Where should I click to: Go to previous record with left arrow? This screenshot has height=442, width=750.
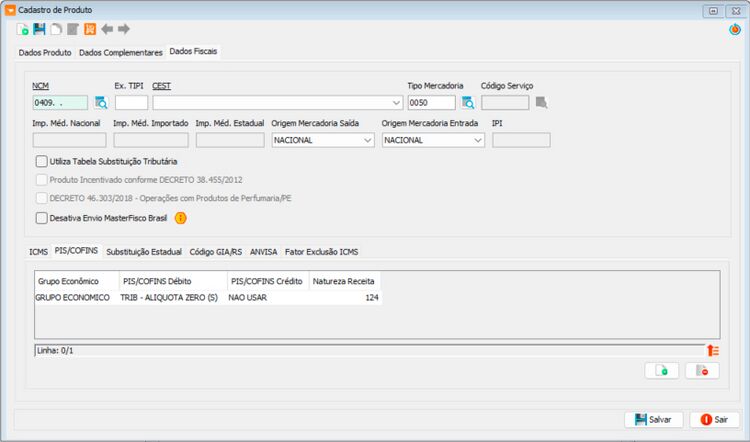[x=107, y=29]
